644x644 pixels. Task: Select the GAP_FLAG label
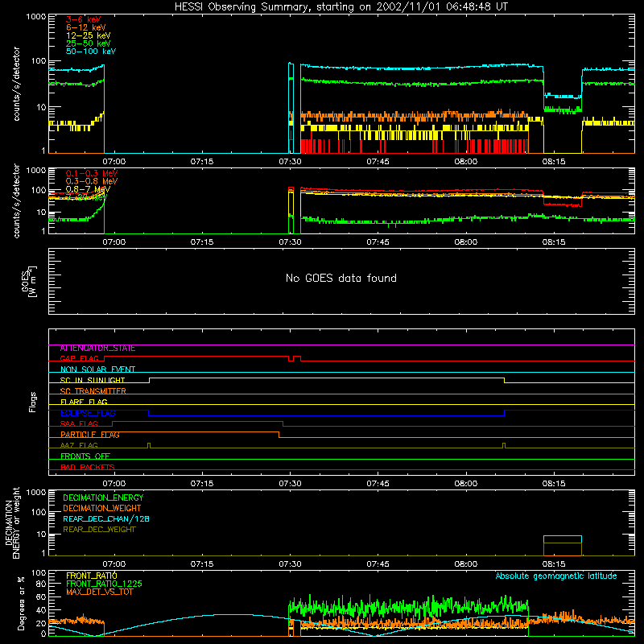pyautogui.click(x=79, y=358)
